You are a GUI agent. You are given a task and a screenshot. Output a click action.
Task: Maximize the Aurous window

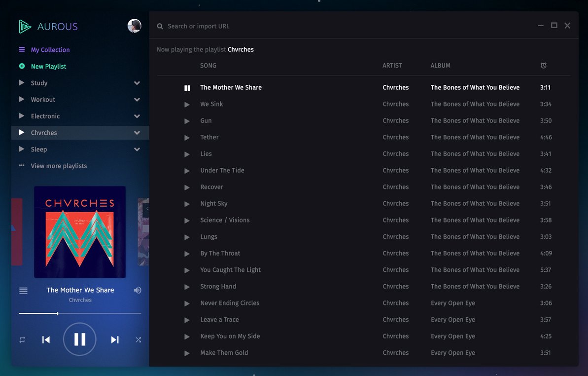coord(554,25)
